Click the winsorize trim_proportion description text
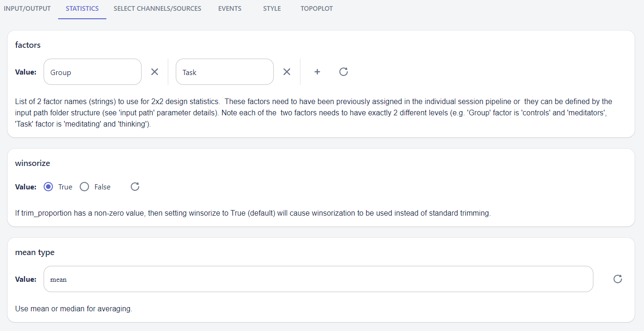This screenshot has height=331, width=644. pyautogui.click(x=253, y=213)
